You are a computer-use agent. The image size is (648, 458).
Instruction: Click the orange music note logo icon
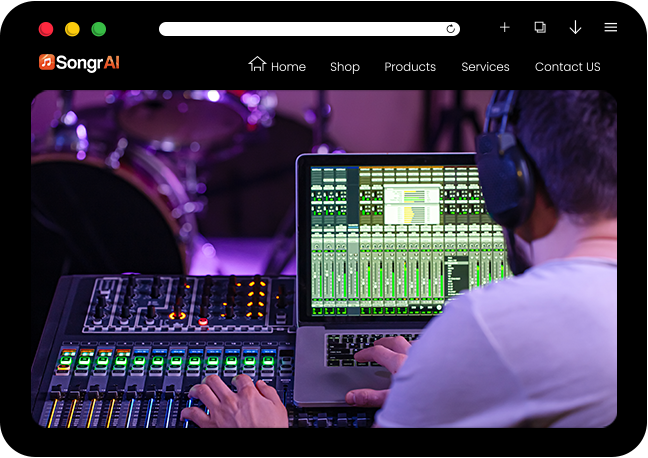(46, 63)
